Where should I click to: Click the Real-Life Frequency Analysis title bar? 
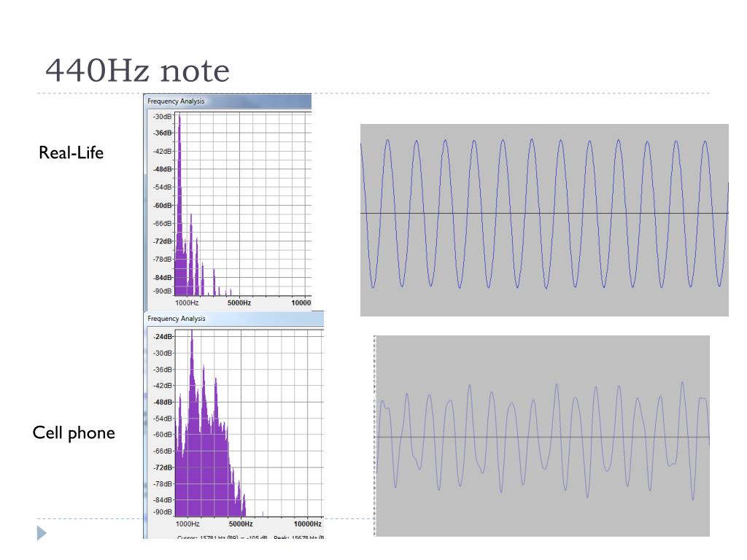pos(228,101)
